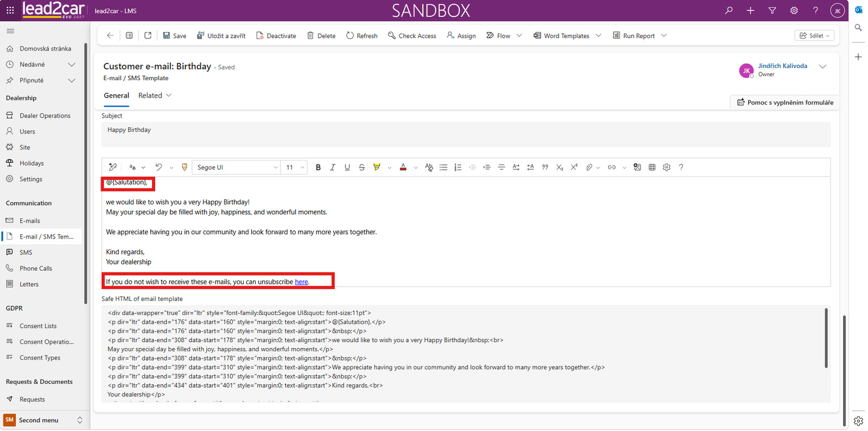Click the clear formatting icon
The height and width of the screenshot is (431, 868).
point(429,167)
